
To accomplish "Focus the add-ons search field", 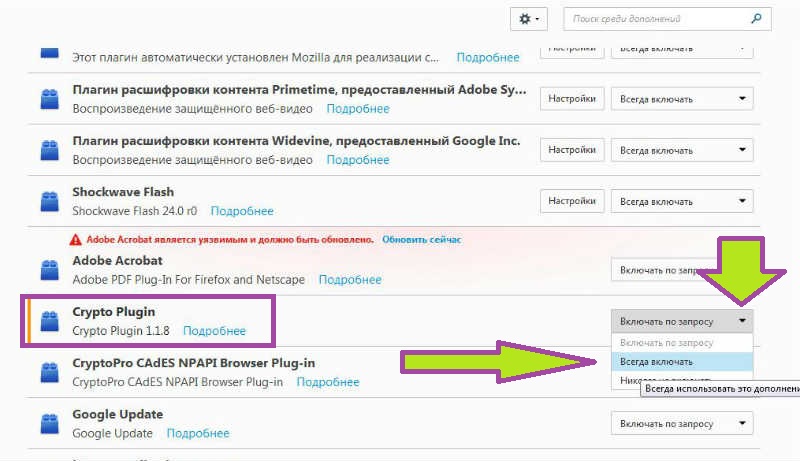I will [x=658, y=19].
